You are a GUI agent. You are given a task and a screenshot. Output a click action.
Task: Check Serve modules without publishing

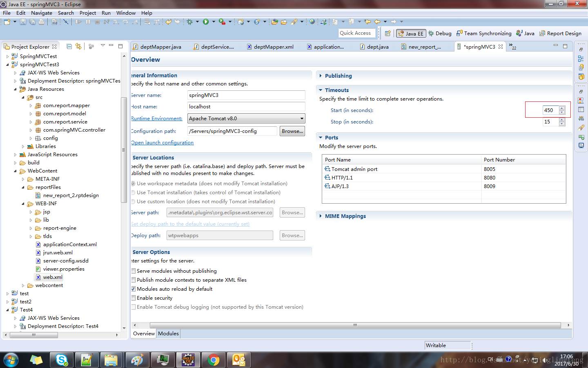pyautogui.click(x=134, y=271)
